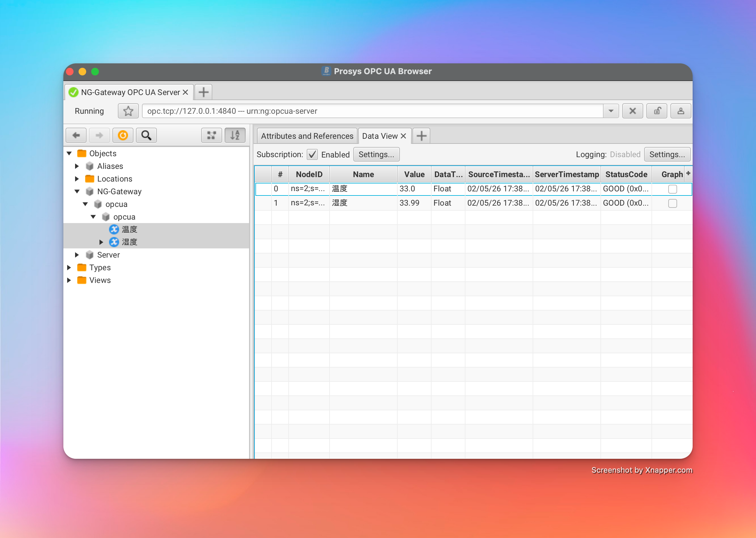Open user authentication person icon
The height and width of the screenshot is (538, 756).
coord(681,111)
